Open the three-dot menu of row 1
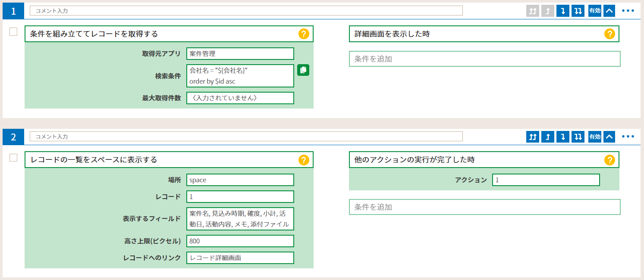 pos(628,11)
